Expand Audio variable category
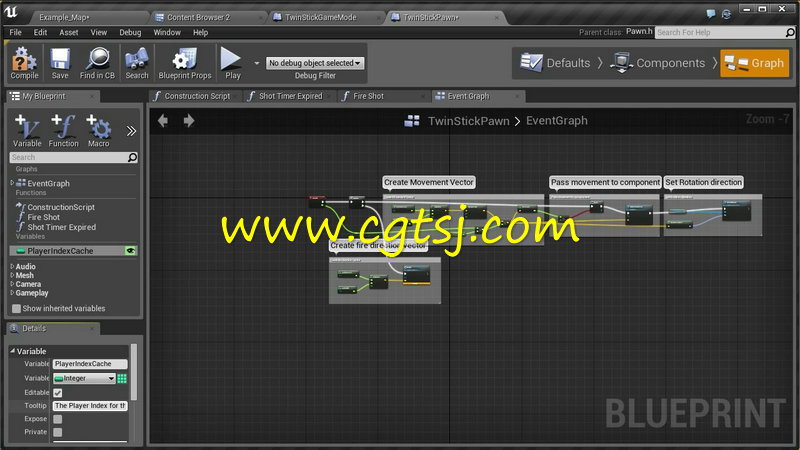This screenshot has width=800, height=450. click(12, 266)
